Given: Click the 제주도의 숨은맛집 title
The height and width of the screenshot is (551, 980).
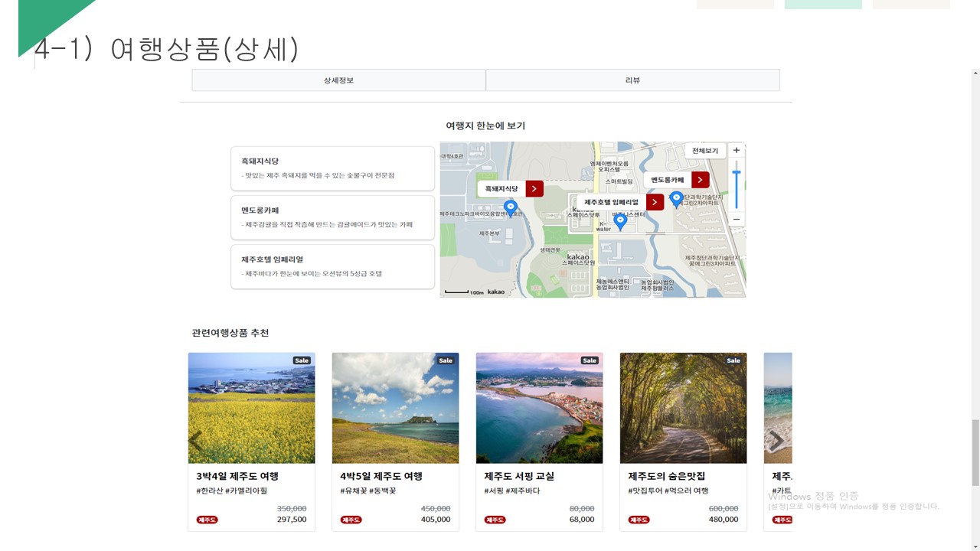Looking at the screenshot, I should click(667, 476).
